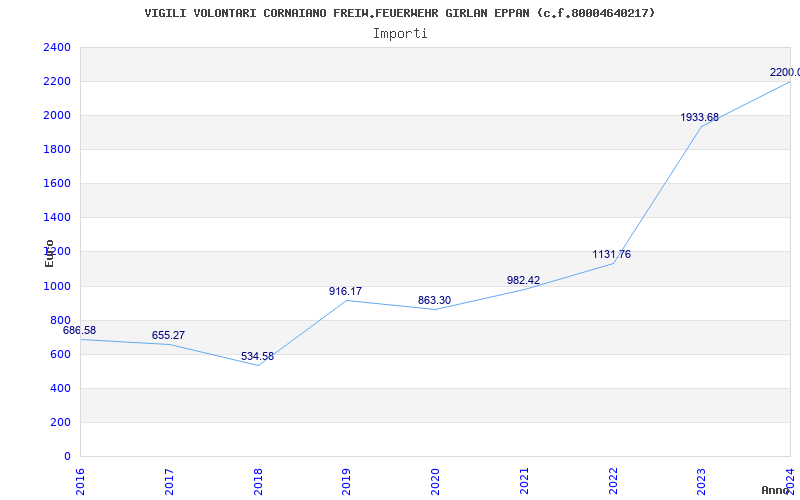Click the 2019 x-axis year label
The image size is (800, 500).
347,481
